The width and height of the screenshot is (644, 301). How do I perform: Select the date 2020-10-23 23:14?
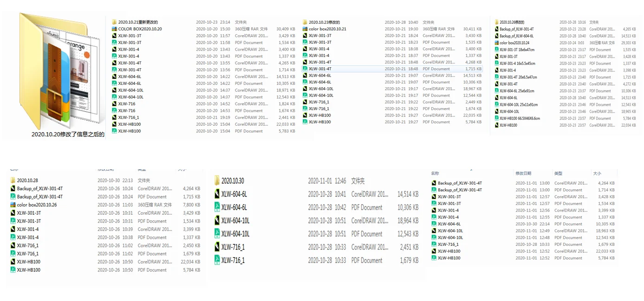coord(213,22)
